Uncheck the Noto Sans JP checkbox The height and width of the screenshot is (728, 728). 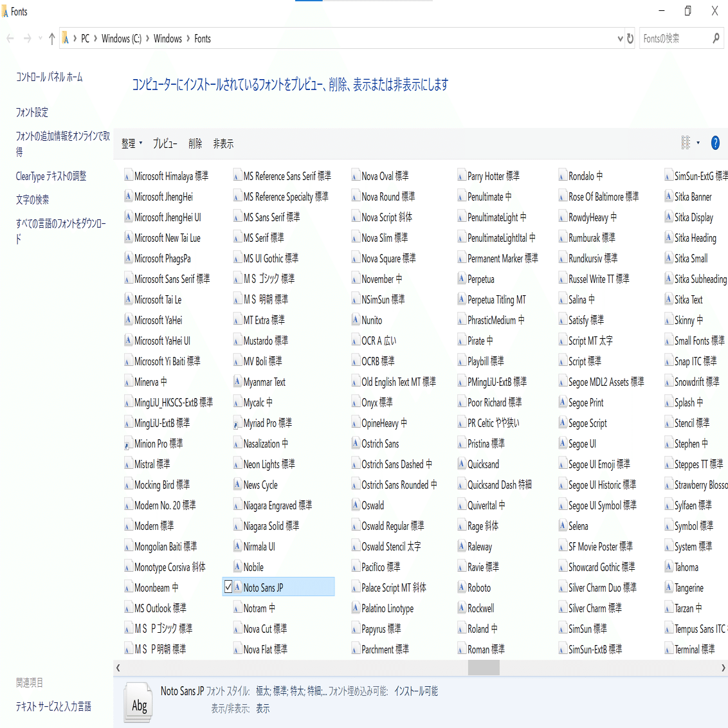(228, 587)
